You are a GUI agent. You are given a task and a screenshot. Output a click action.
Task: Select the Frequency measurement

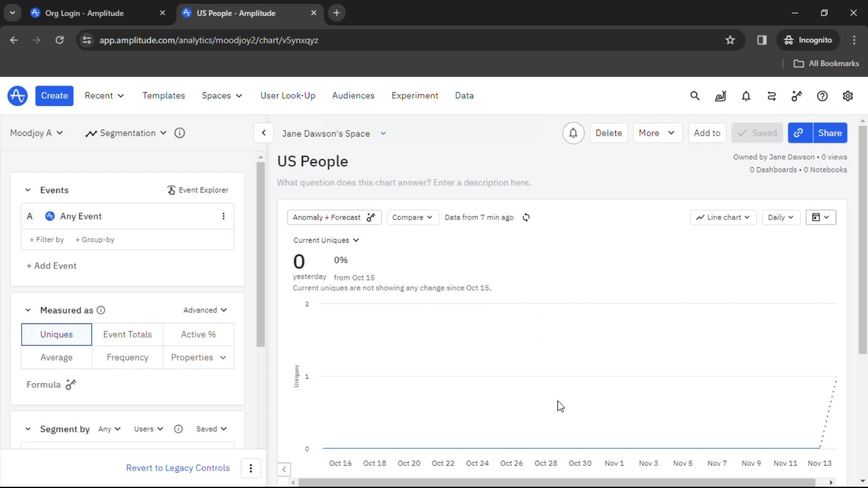click(127, 357)
